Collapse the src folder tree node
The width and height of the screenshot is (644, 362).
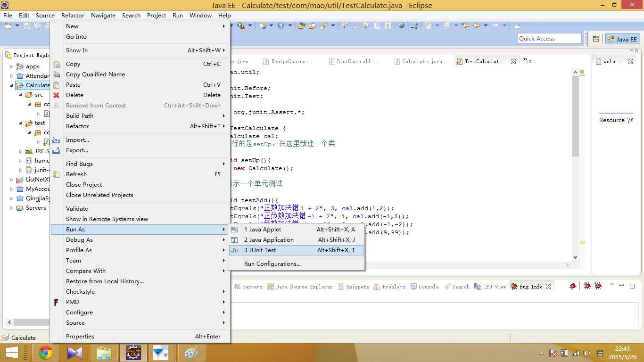click(x=21, y=95)
